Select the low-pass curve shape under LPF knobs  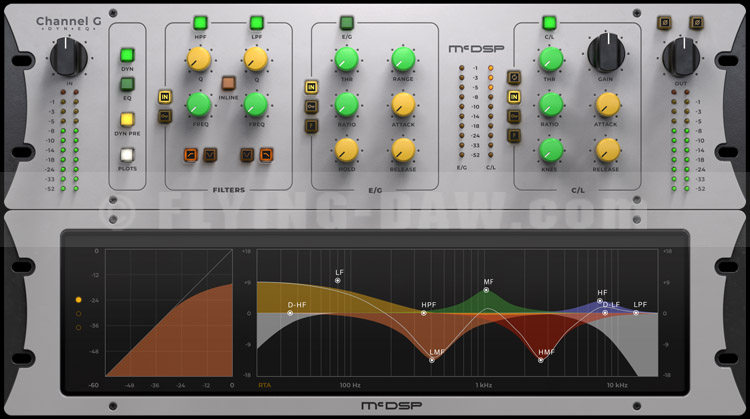coord(266,155)
